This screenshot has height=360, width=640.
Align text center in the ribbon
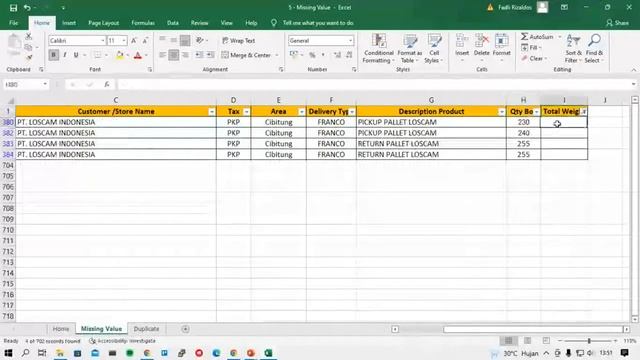(173, 55)
